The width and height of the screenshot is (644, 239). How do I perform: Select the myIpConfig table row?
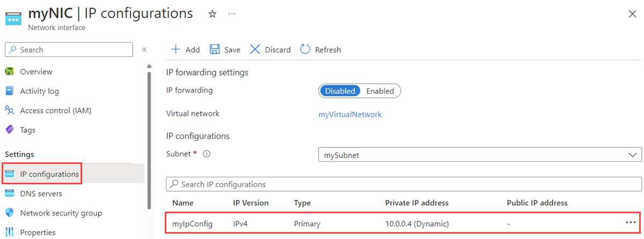coord(322,223)
